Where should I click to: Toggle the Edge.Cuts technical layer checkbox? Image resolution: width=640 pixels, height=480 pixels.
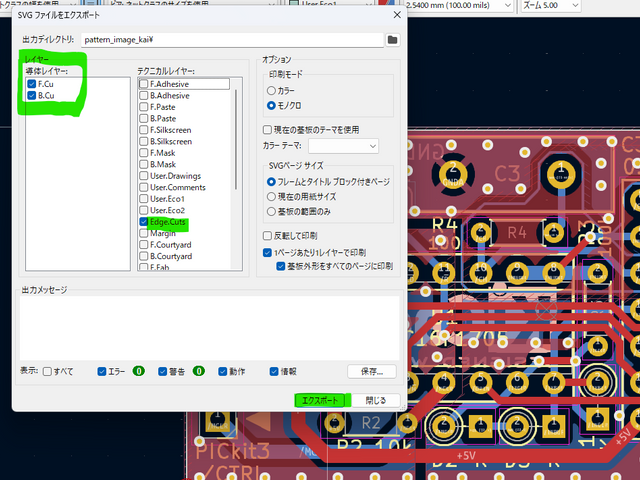(144, 222)
